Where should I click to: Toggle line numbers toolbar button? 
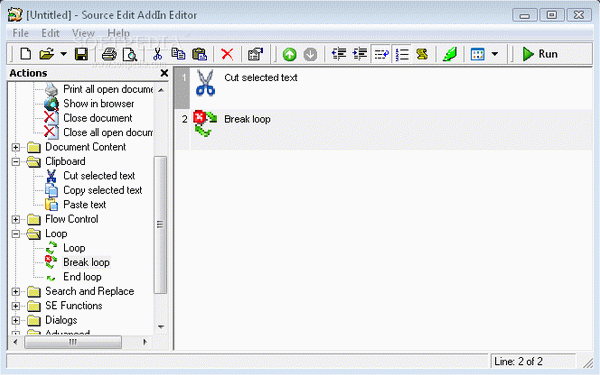point(402,54)
